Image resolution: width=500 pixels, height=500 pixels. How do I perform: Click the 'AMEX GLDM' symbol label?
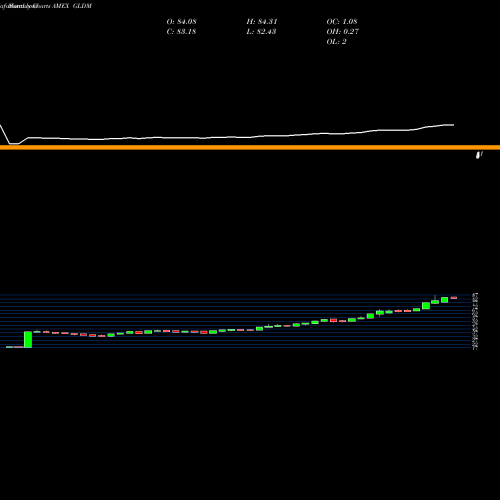tap(72, 6)
